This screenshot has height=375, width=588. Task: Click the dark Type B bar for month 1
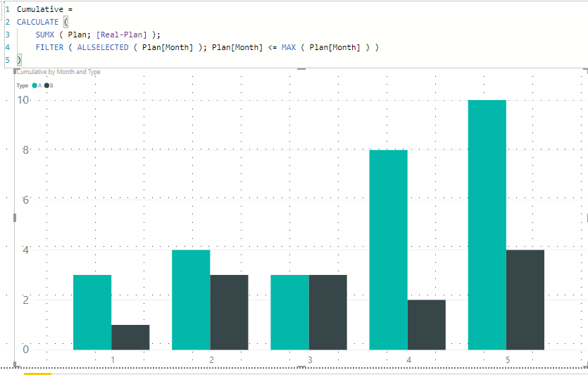[x=130, y=337]
